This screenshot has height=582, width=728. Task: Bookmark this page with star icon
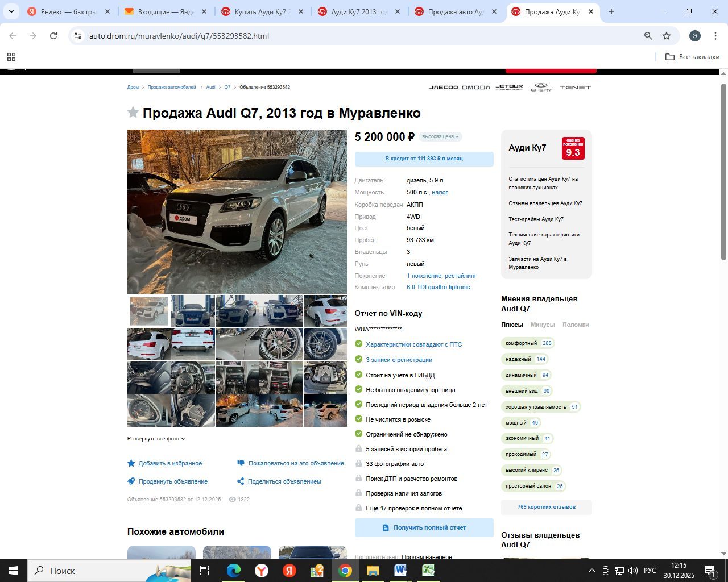pyautogui.click(x=667, y=36)
